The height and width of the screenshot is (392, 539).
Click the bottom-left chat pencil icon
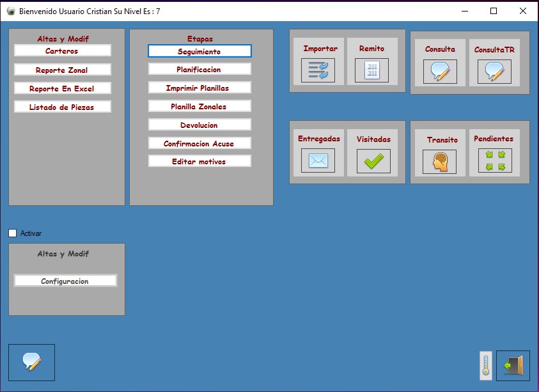click(31, 363)
